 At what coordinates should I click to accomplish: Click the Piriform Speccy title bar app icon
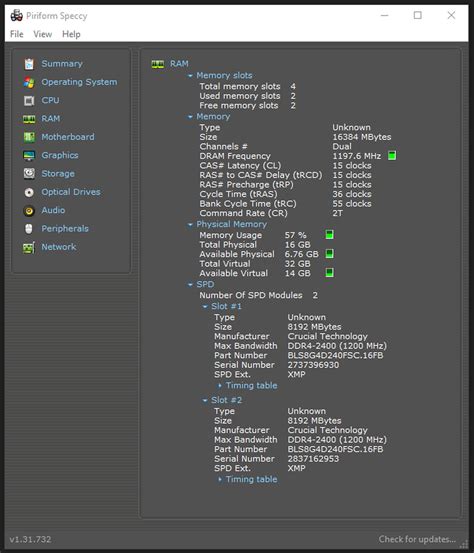point(16,16)
